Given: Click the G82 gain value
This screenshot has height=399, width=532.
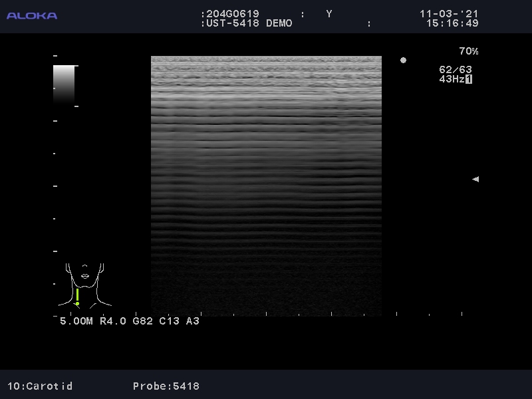Looking at the screenshot, I should point(144,321).
